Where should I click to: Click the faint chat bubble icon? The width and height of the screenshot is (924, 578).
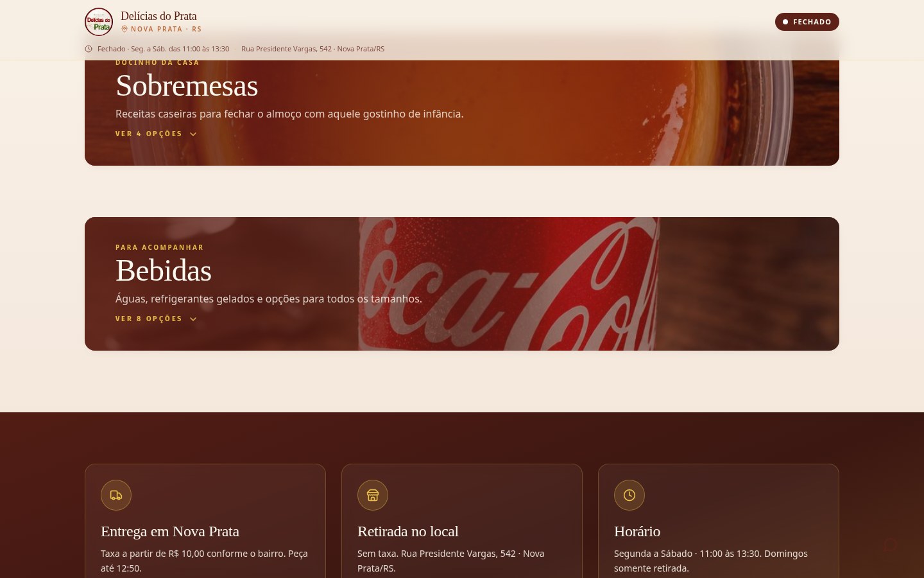890,545
